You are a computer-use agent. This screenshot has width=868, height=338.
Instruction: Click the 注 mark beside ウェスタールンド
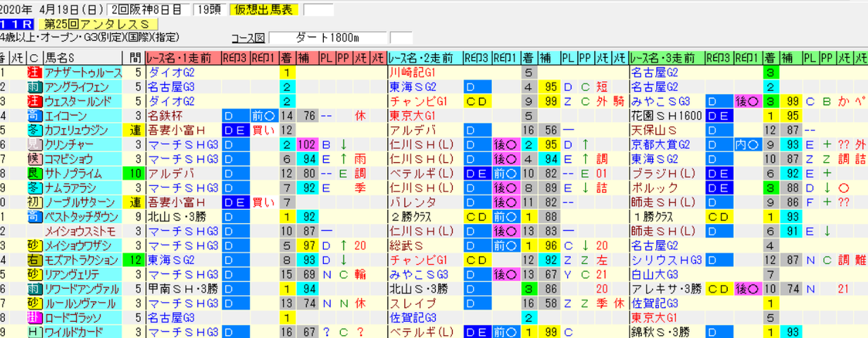(33, 101)
